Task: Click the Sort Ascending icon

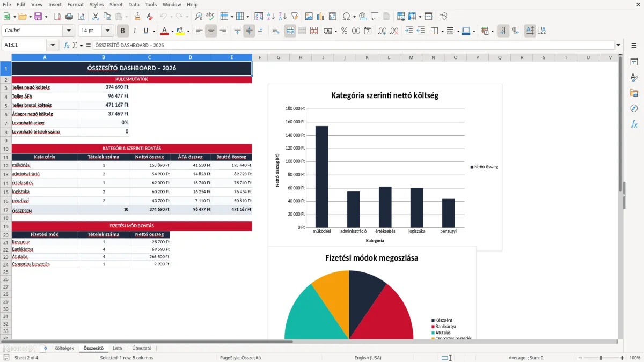Action: click(x=271, y=17)
